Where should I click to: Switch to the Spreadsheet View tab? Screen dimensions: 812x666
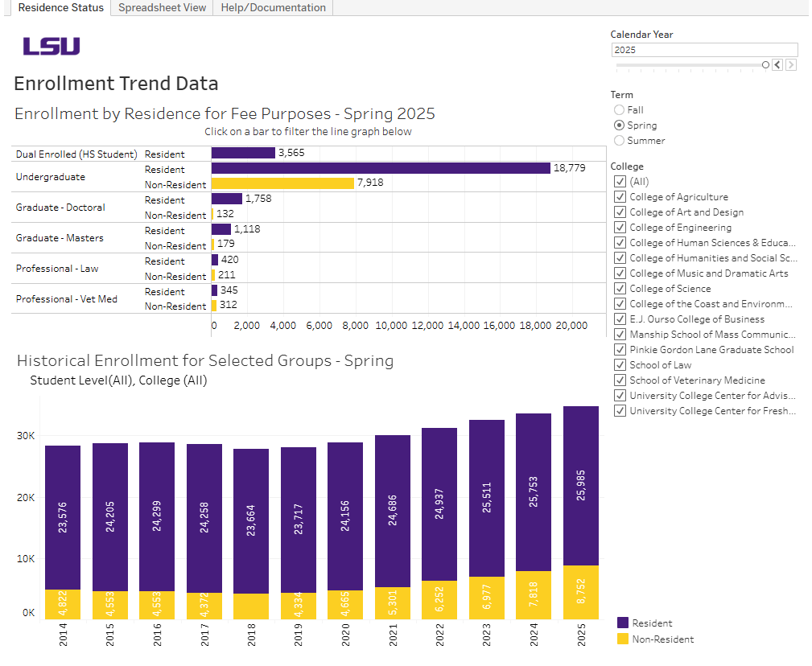tap(161, 8)
